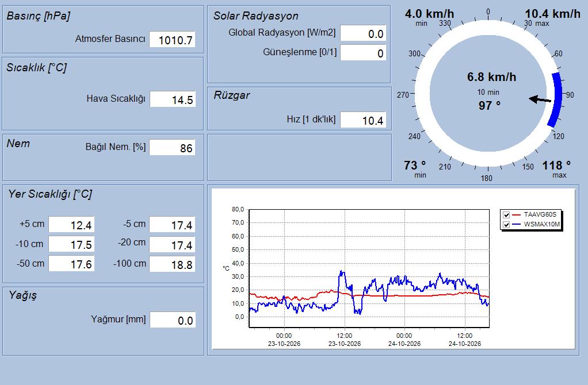Click the 10.4 km/h maximum wind speed
The width and height of the screenshot is (588, 385).
click(552, 14)
